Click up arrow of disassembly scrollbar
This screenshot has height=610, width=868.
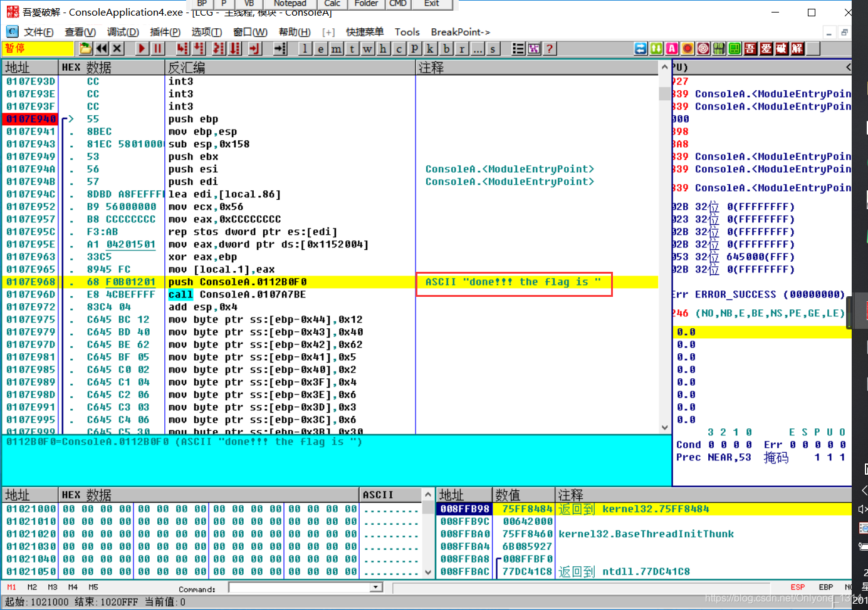point(665,66)
